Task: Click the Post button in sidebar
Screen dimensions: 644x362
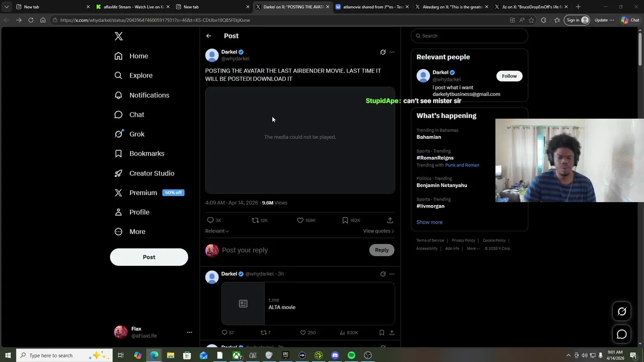Action: click(149, 257)
